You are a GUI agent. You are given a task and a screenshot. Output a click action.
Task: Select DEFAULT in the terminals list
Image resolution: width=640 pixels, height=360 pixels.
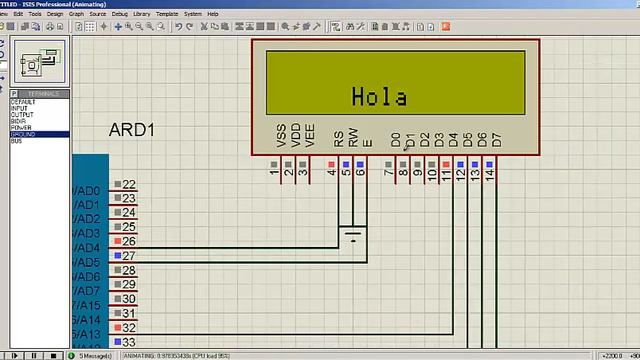click(x=40, y=102)
